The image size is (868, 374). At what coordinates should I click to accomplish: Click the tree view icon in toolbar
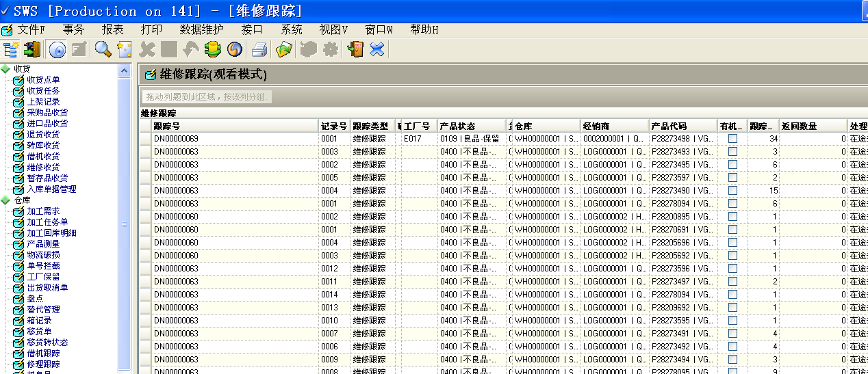pos(11,49)
